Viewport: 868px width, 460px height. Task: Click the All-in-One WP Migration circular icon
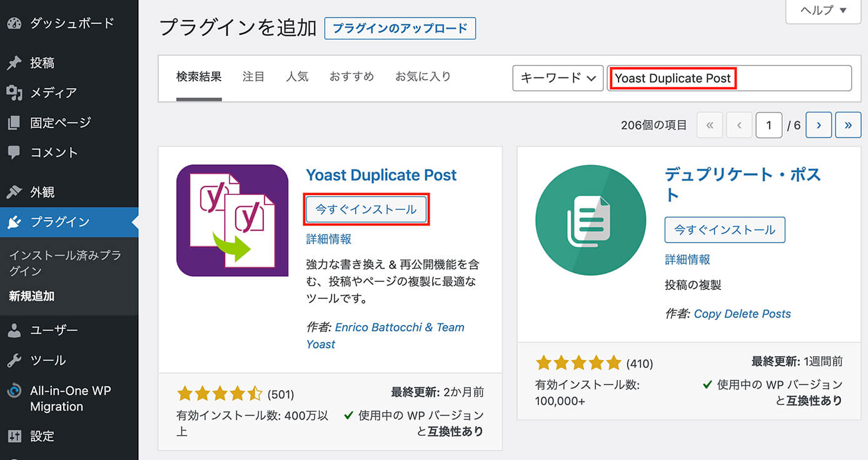coord(14,391)
